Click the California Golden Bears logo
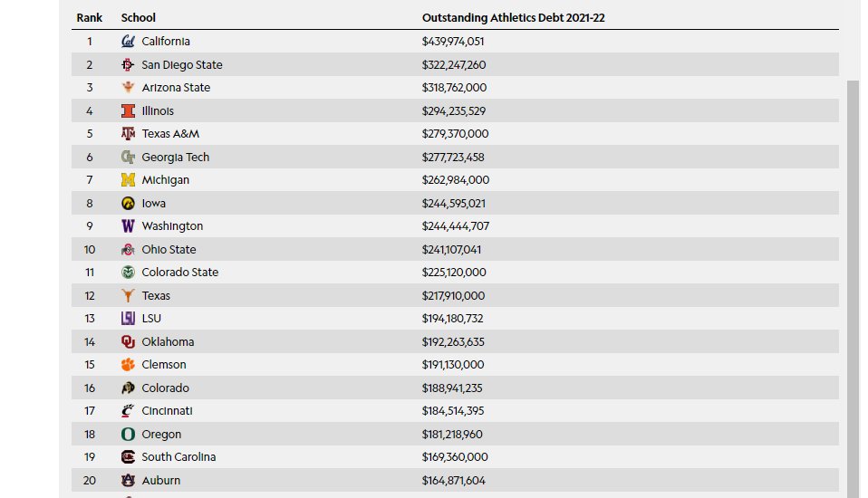The height and width of the screenshot is (498, 868). point(128,42)
